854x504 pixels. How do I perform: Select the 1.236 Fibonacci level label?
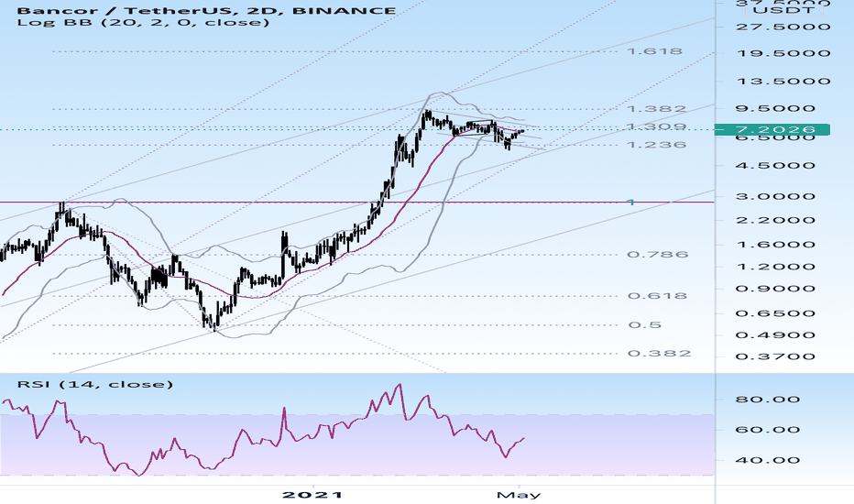(x=657, y=145)
